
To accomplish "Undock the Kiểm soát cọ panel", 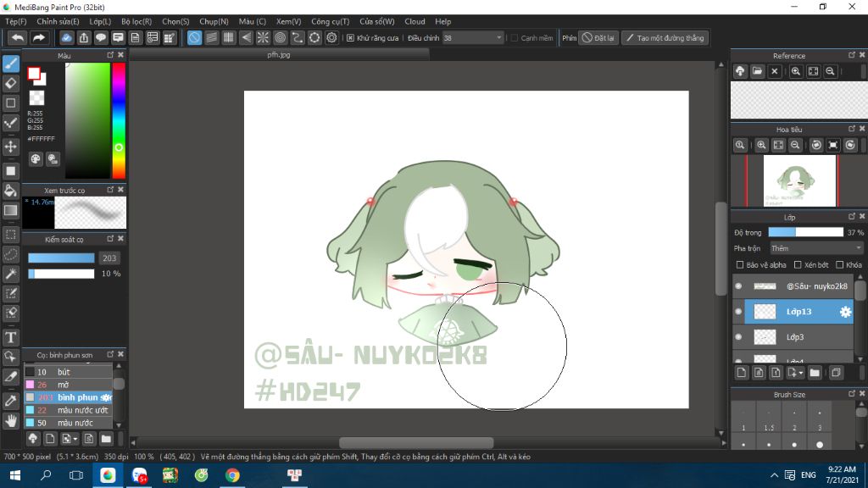I will [110, 239].
